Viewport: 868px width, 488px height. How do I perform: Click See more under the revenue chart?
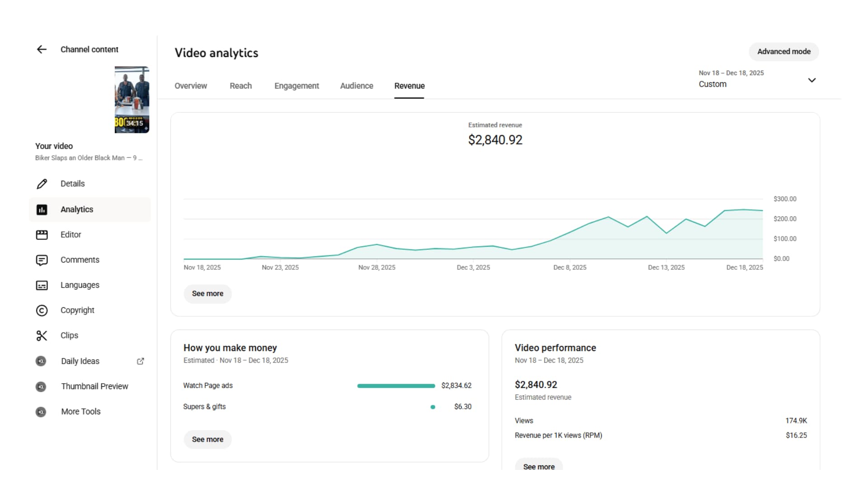[x=208, y=294]
